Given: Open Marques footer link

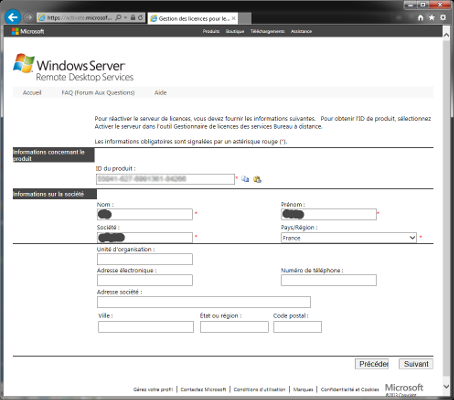Looking at the screenshot, I should [x=303, y=389].
